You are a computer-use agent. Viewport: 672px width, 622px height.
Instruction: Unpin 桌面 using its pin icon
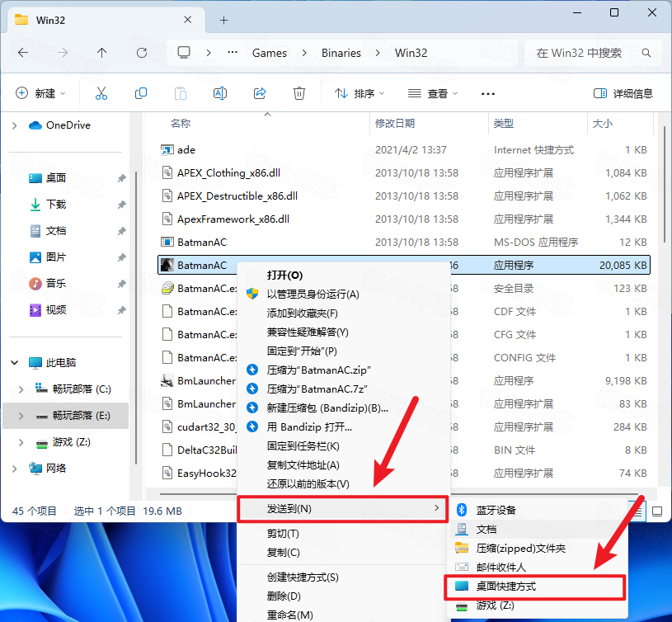click(x=122, y=178)
